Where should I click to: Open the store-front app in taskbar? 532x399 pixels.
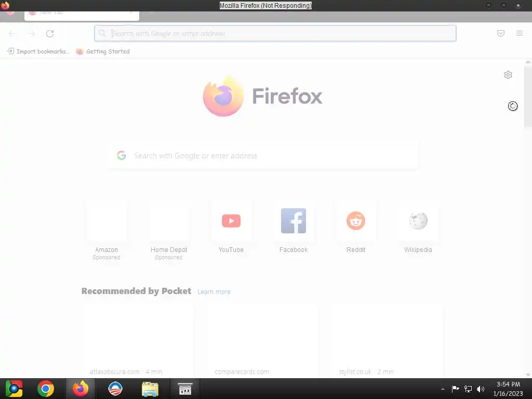click(185, 389)
